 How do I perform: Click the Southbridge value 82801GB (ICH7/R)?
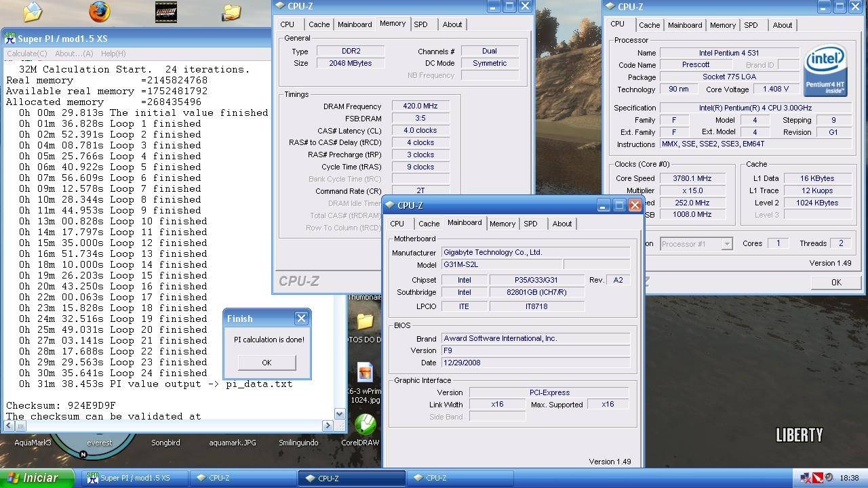click(x=536, y=293)
